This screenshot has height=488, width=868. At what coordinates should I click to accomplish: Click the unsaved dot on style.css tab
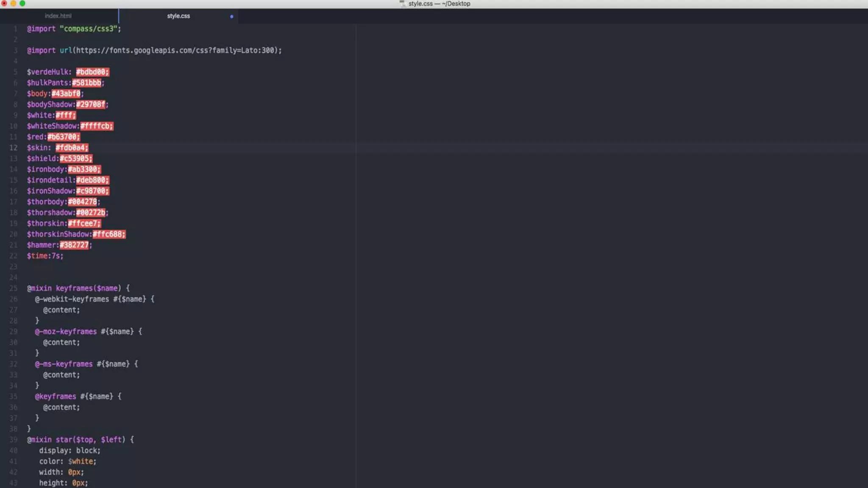[x=231, y=17]
